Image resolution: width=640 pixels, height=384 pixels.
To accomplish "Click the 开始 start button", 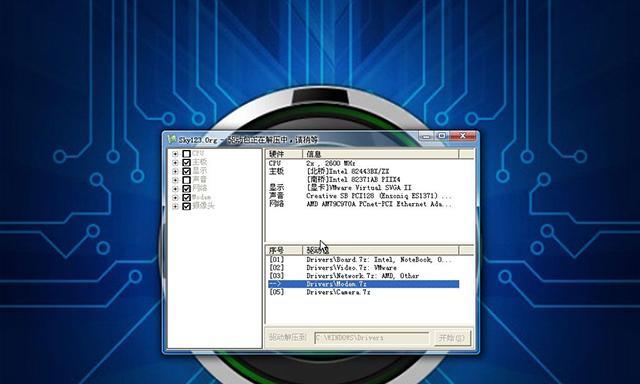I will (452, 338).
